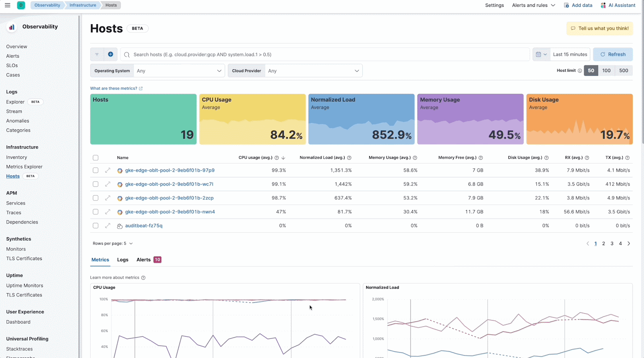The image size is (644, 358).
Task: Open the hamburger navigation menu
Action: 7,5
